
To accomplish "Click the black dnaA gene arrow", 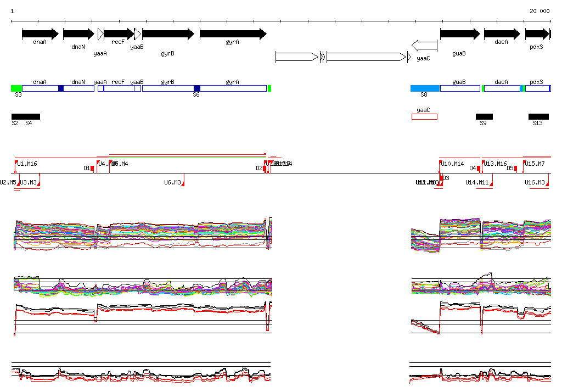I will [x=40, y=34].
